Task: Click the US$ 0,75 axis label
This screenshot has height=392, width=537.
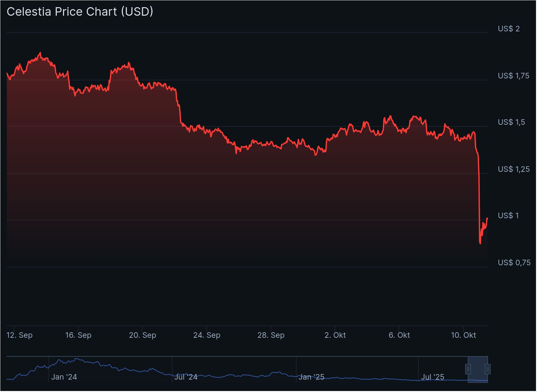Action: click(x=514, y=263)
